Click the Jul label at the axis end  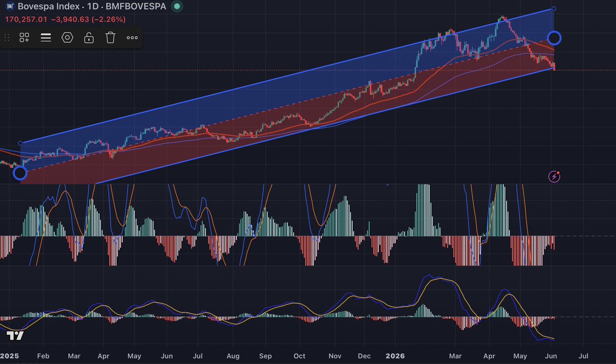(x=583, y=356)
